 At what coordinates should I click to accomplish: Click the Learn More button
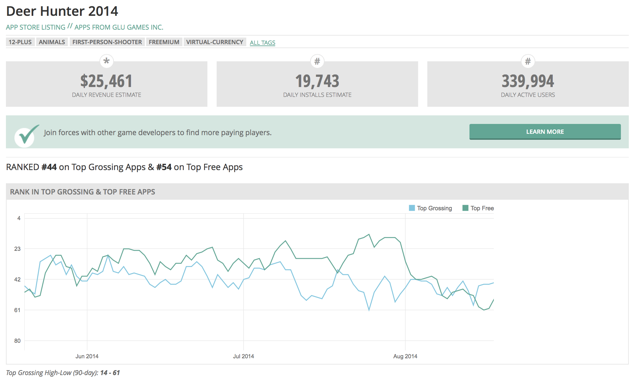click(545, 132)
